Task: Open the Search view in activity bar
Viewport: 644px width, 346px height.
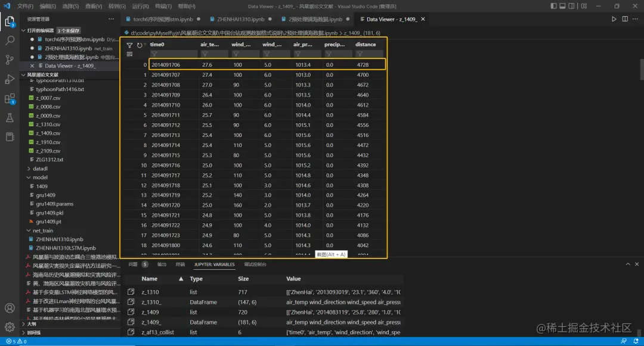Action: coord(10,40)
